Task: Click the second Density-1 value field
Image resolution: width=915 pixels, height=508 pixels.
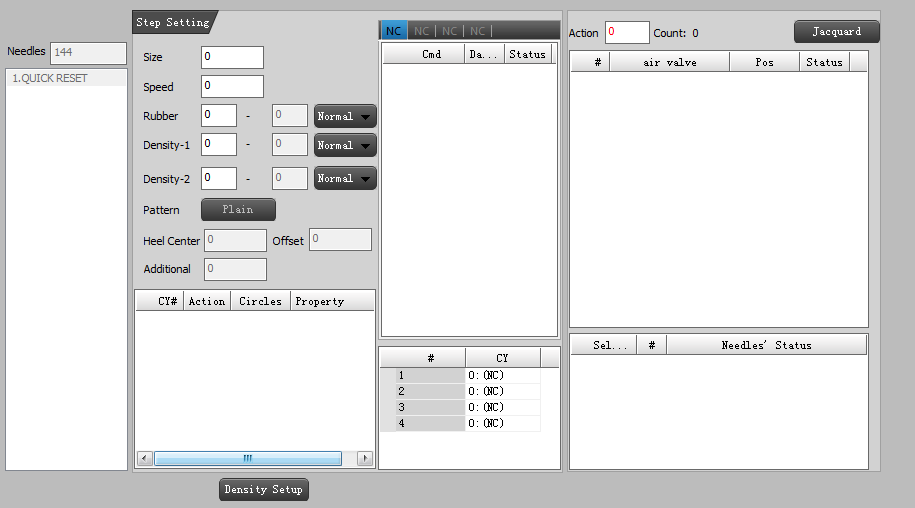Action: [289, 145]
